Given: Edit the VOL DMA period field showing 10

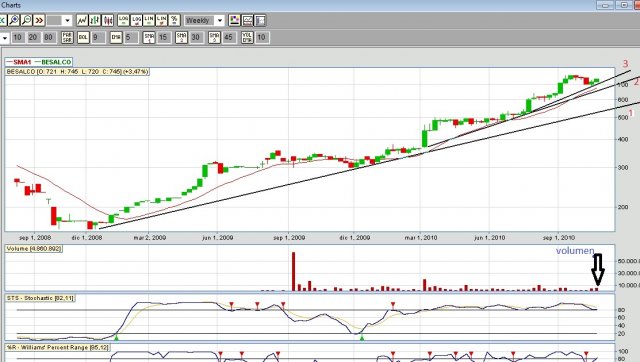Looking at the screenshot, I should [262, 38].
